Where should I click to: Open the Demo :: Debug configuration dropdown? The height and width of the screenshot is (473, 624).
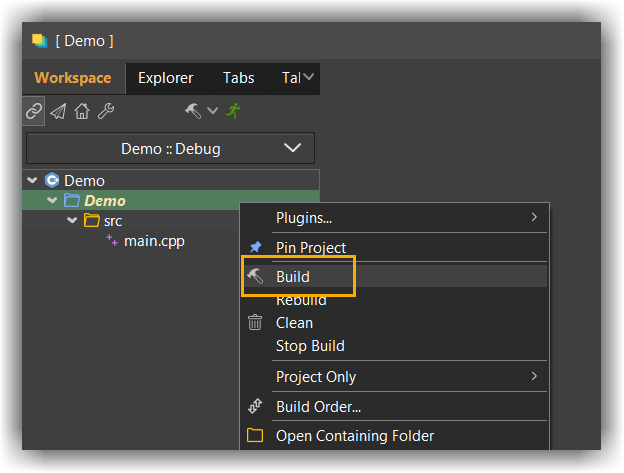coord(170,149)
